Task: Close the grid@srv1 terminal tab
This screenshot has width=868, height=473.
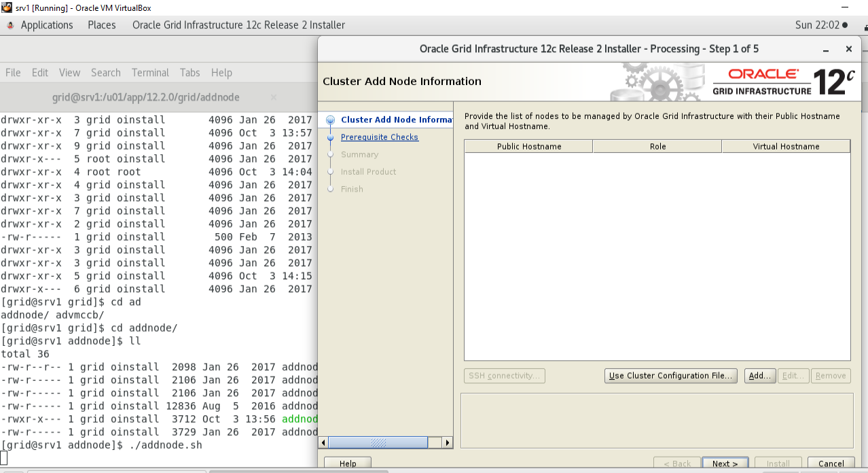Action: 274,97
